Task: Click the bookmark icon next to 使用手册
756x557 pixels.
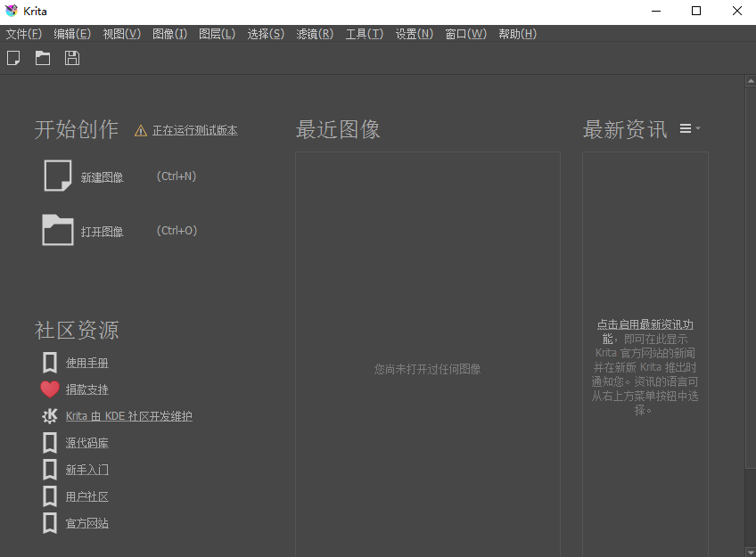Action: 50,363
